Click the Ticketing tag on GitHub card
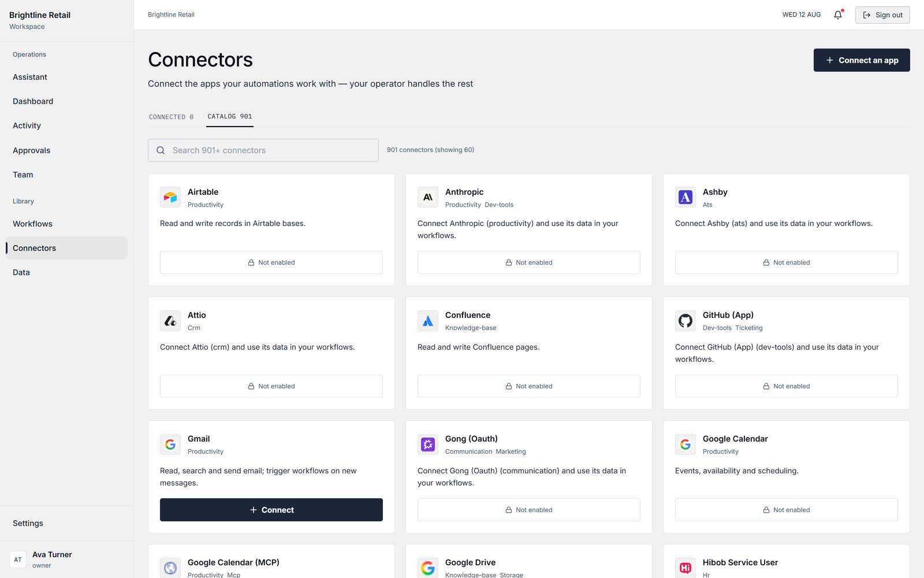Image resolution: width=924 pixels, height=578 pixels. [749, 328]
